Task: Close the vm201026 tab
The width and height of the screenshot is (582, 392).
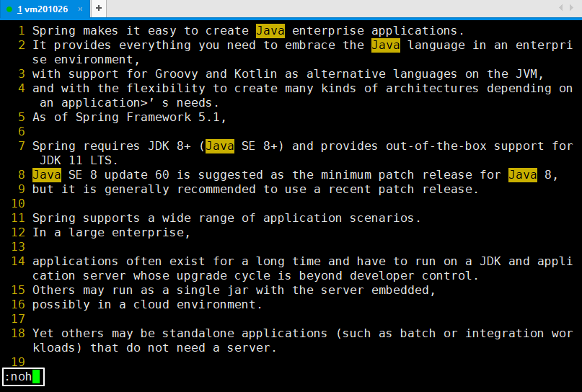Action: [81, 9]
